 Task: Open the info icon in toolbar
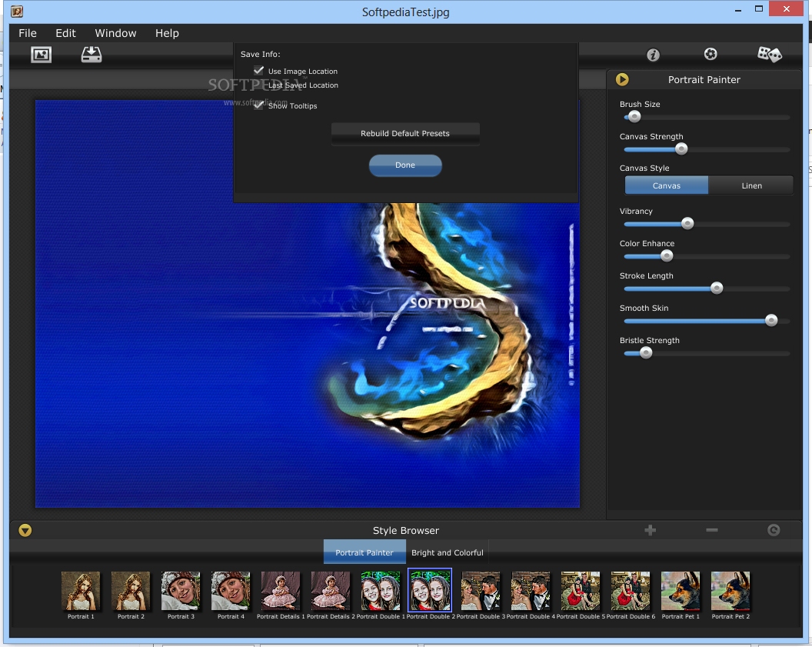(653, 55)
